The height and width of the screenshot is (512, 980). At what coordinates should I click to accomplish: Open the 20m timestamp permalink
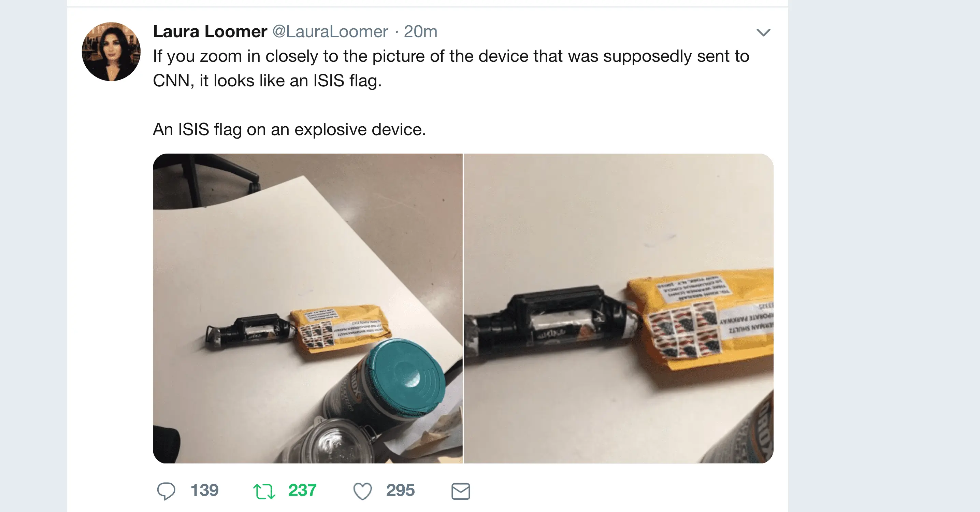click(420, 31)
